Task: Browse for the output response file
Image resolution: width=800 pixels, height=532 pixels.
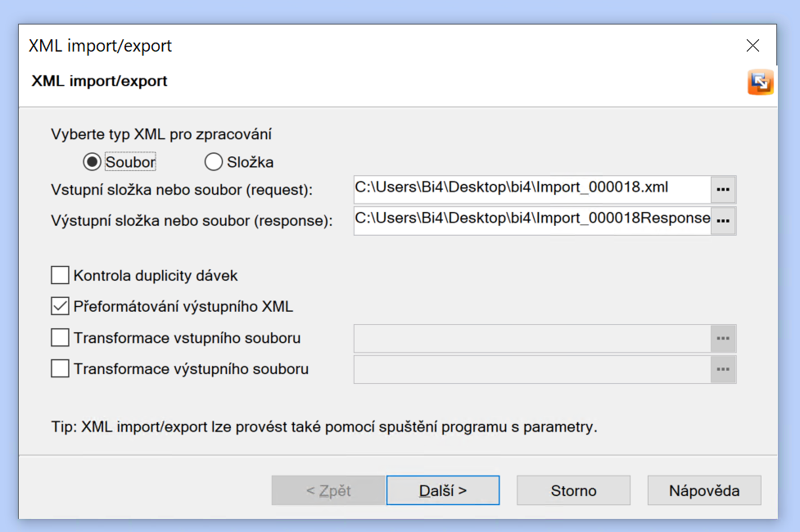Action: 722,220
